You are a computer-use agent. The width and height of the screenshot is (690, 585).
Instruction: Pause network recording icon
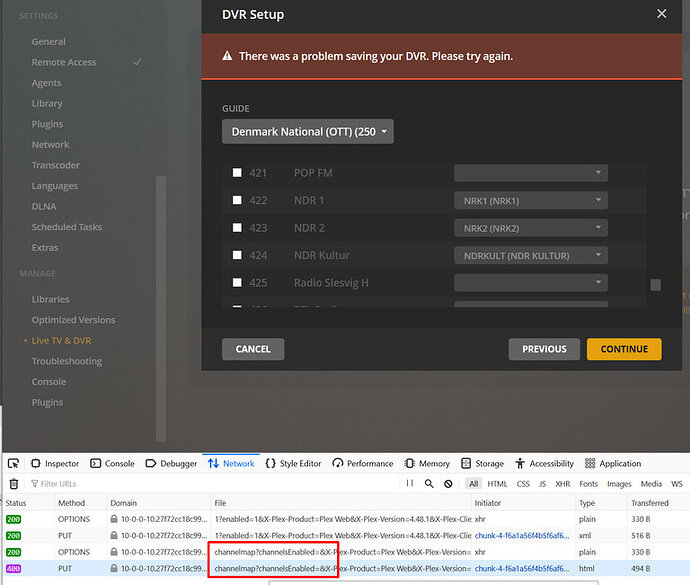point(410,483)
